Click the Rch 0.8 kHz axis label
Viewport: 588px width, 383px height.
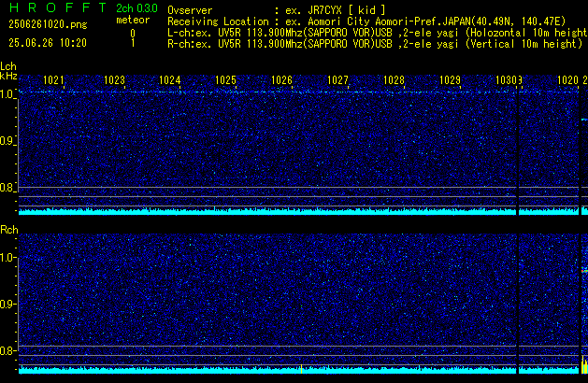click(7, 350)
